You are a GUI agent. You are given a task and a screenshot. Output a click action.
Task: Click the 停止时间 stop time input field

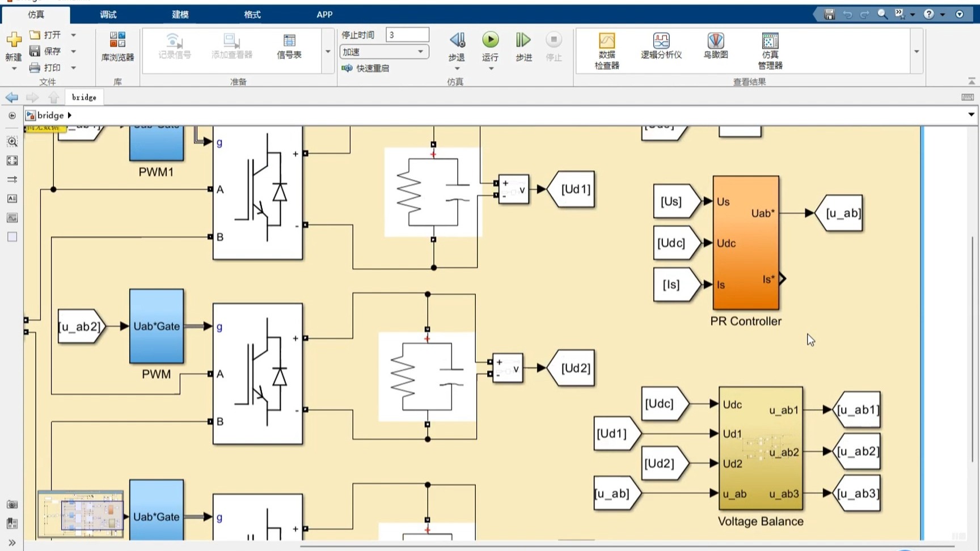(x=407, y=34)
